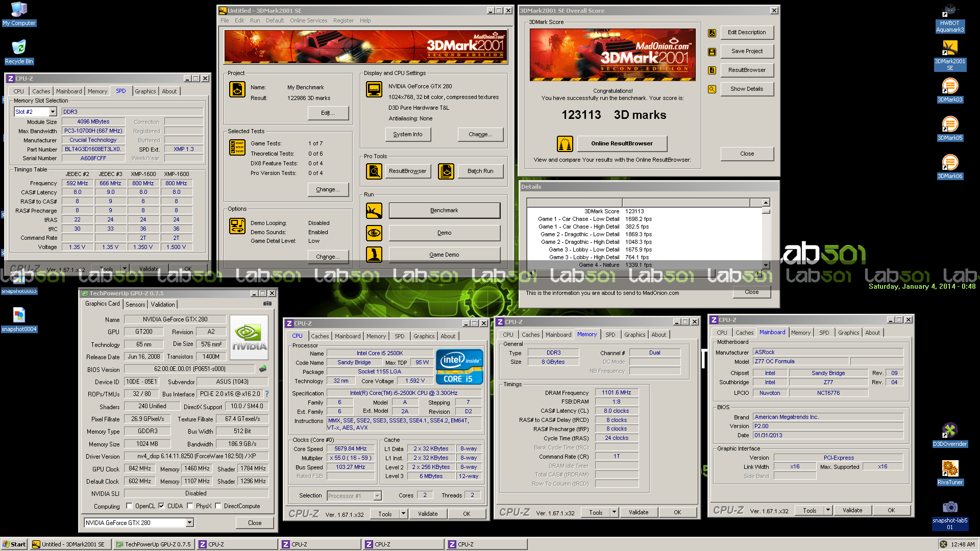Click the Edit Description icon in Overall Score
Viewport: 980px width, 551px height.
pyautogui.click(x=712, y=33)
